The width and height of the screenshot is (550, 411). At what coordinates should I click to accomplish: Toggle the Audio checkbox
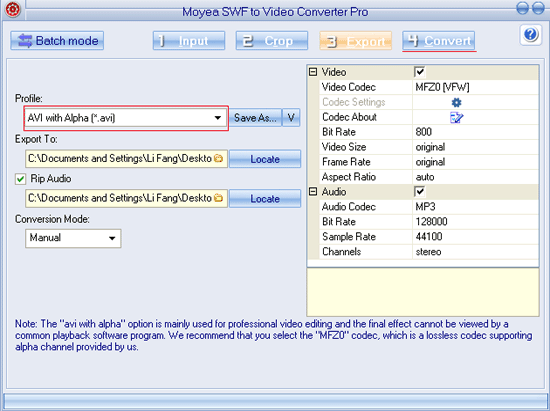point(420,192)
